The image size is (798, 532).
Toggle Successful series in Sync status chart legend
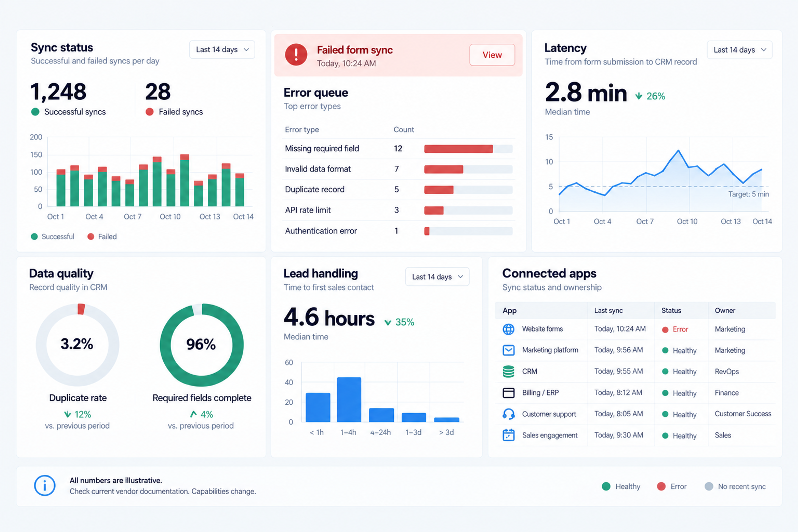tap(53, 237)
